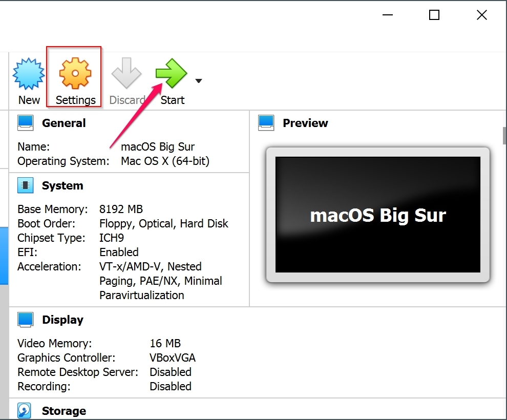Click the System section chip icon
Viewport: 507px width, 420px height.
[x=25, y=185]
